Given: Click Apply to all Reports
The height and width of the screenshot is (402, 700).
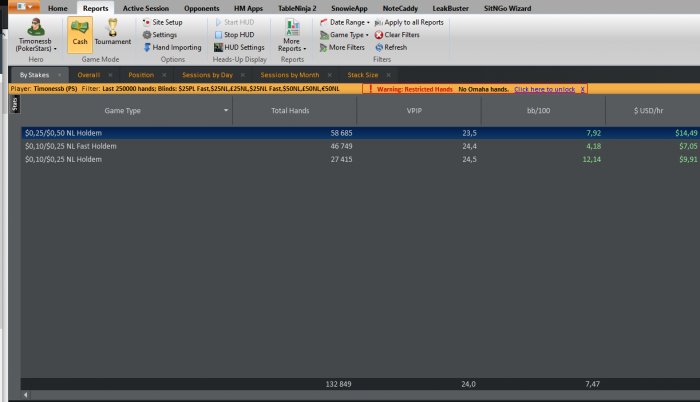Looking at the screenshot, I should click(409, 22).
